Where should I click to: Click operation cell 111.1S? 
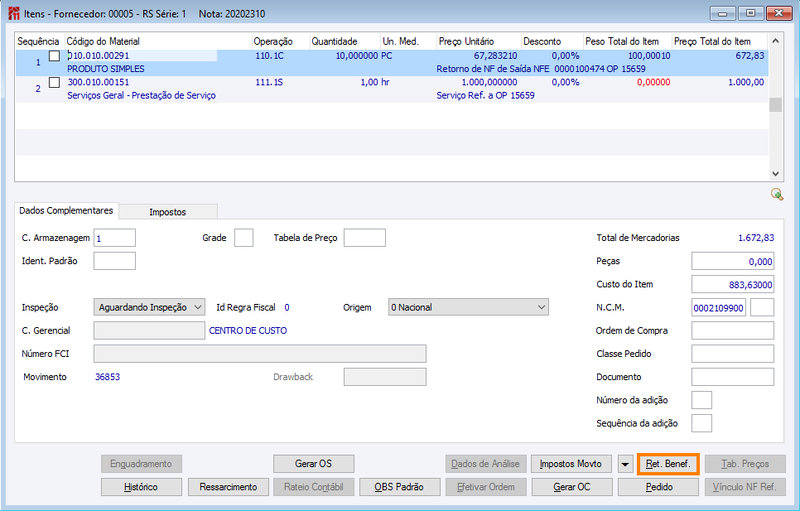click(269, 82)
